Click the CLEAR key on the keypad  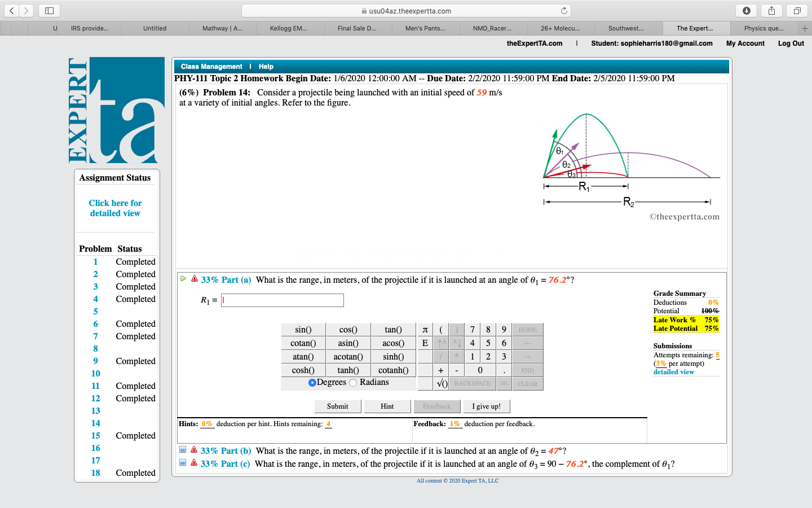point(528,383)
